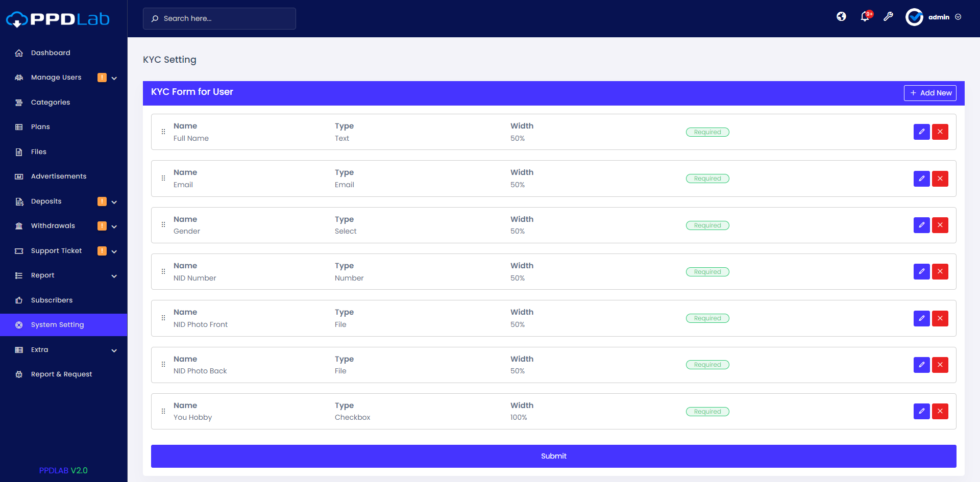Open the Subscribers page
Viewport: 980px width, 482px height.
pyautogui.click(x=52, y=300)
